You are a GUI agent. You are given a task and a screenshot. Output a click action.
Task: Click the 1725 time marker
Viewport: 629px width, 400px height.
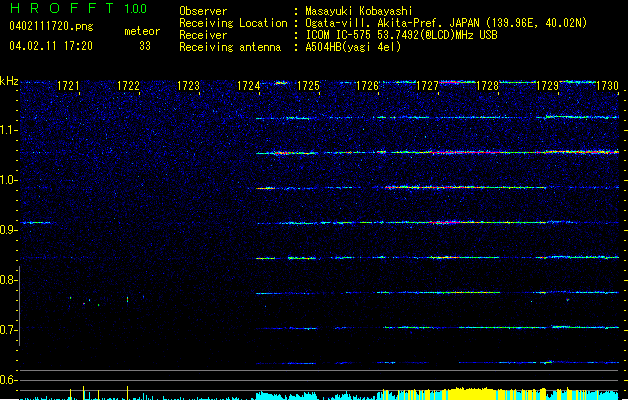tap(309, 87)
